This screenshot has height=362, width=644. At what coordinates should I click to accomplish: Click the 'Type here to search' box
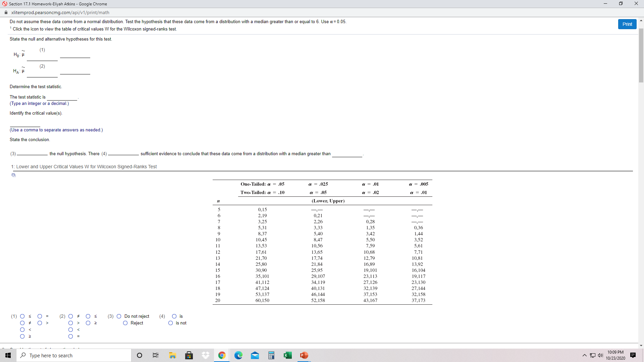74,355
